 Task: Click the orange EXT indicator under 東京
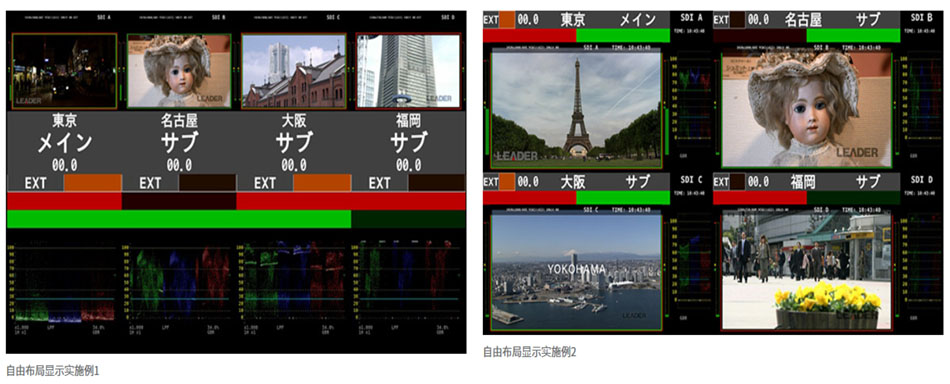tap(93, 183)
